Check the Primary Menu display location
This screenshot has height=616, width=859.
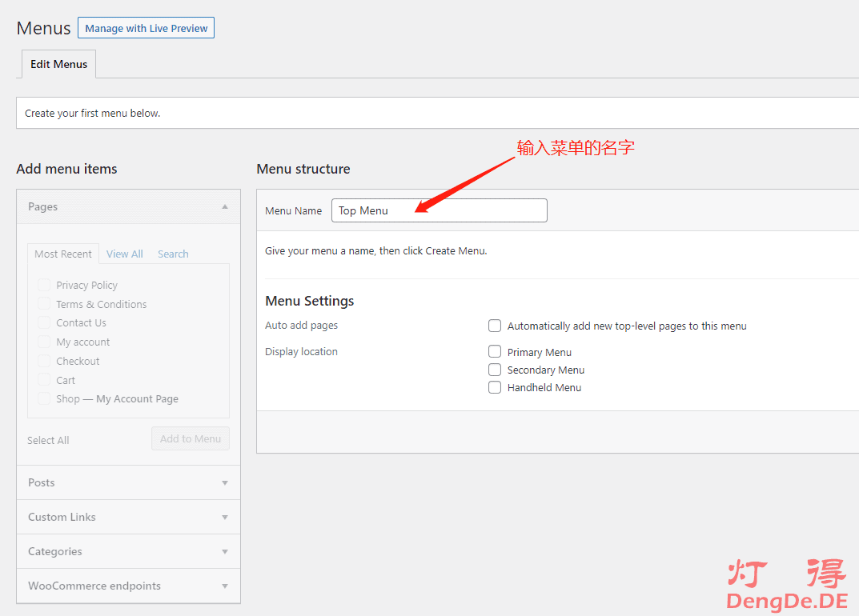click(x=495, y=352)
